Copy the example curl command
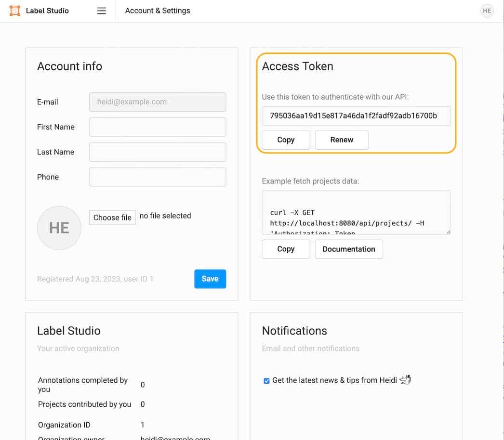 coord(286,249)
